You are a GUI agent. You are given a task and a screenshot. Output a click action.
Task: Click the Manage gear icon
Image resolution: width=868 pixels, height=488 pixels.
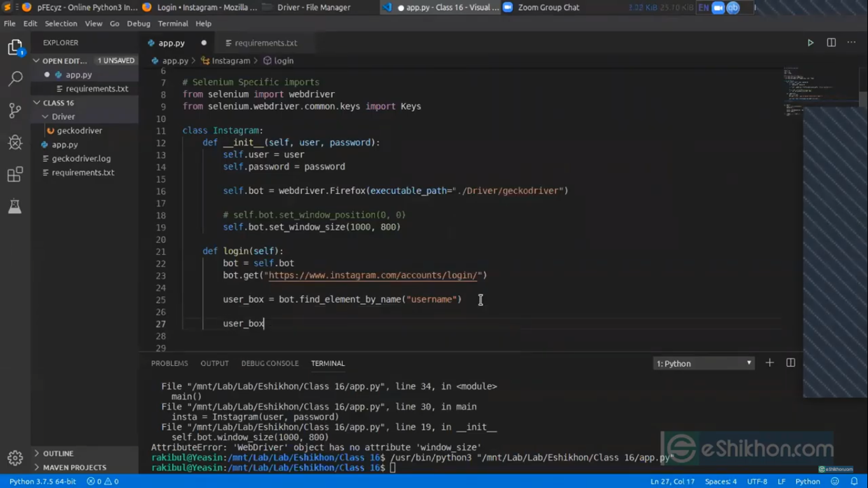click(15, 457)
